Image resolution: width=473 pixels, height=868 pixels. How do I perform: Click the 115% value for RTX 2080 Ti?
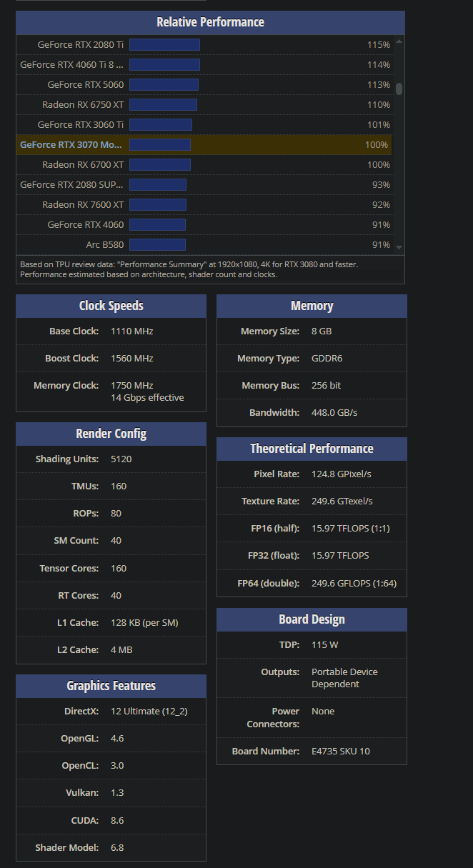pyautogui.click(x=379, y=44)
